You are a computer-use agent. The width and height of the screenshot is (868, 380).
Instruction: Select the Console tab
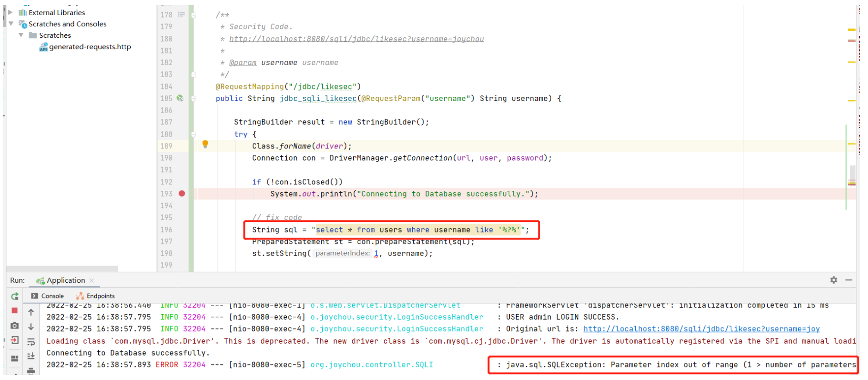(x=48, y=296)
